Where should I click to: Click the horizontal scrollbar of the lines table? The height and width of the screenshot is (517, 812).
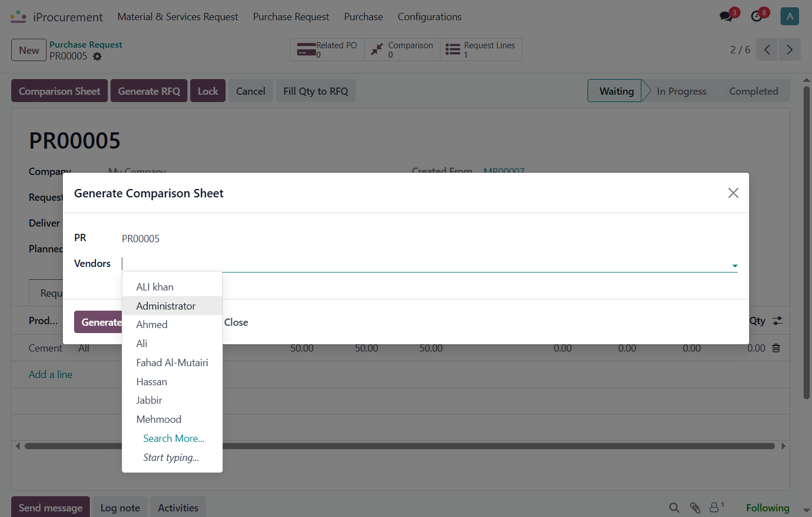click(400, 446)
